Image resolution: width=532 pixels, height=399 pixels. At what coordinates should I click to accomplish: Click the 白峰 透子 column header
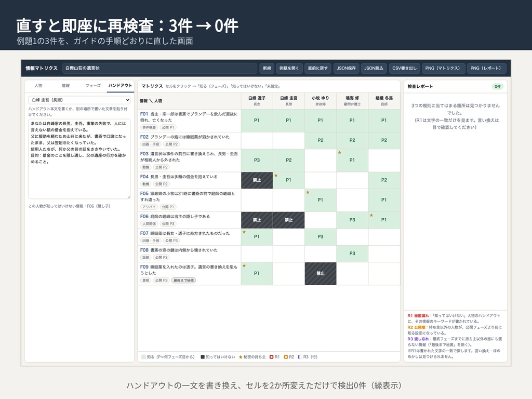[x=257, y=101]
